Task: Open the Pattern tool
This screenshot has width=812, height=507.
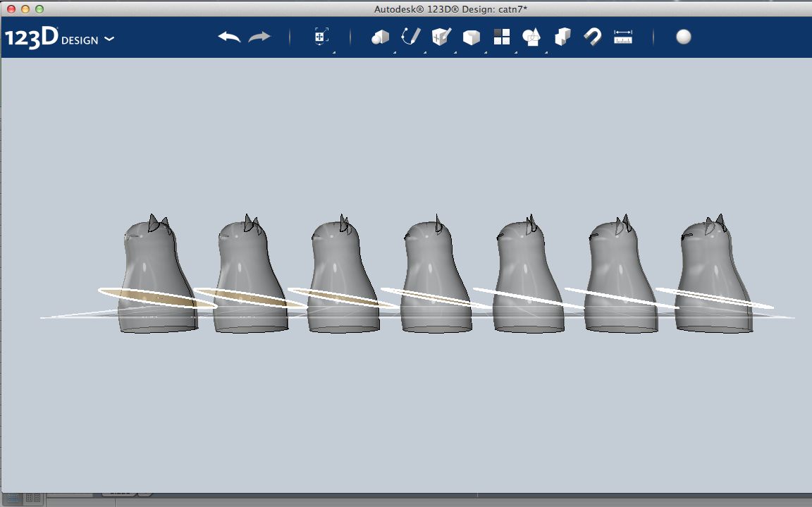Action: (502, 37)
